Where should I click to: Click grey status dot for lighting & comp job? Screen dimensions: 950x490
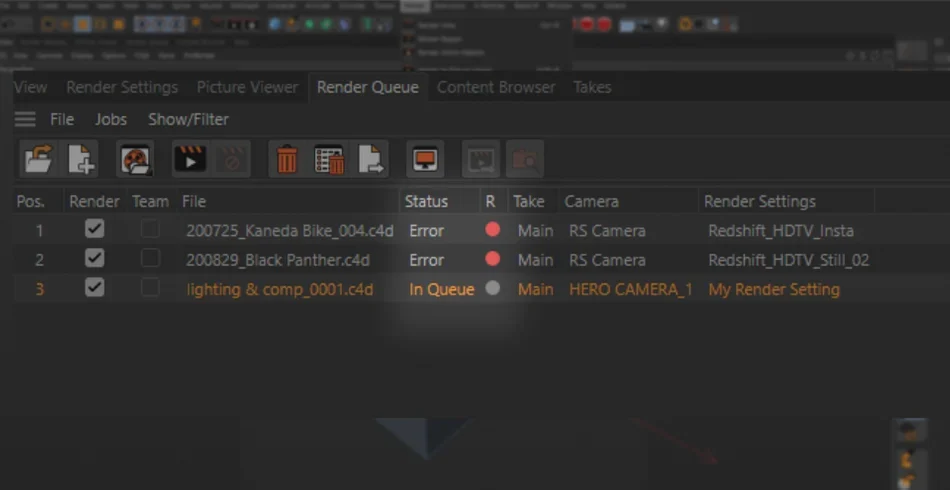(493, 288)
